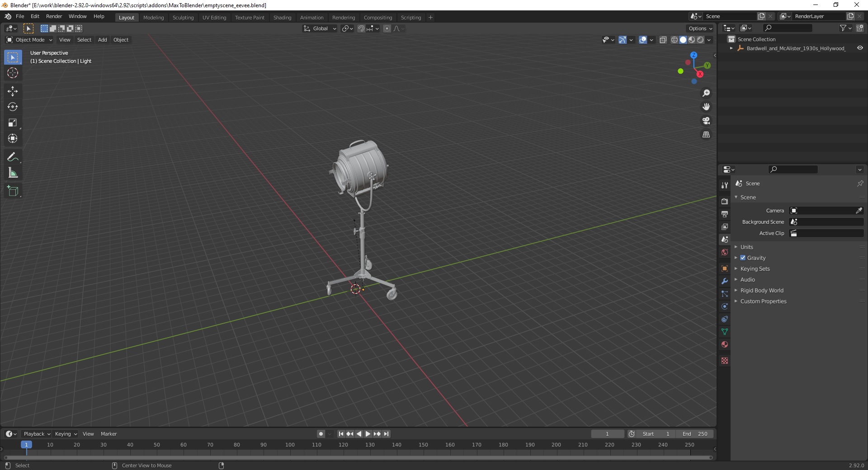Viewport: 868px width, 470px height.
Task: Open the Texture properties tab
Action: (x=725, y=361)
